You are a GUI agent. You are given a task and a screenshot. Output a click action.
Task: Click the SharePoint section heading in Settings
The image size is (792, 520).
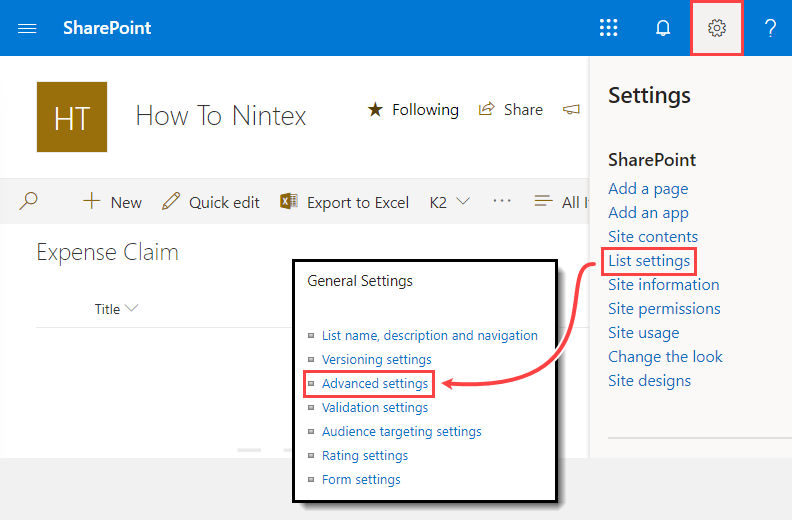pyautogui.click(x=652, y=160)
